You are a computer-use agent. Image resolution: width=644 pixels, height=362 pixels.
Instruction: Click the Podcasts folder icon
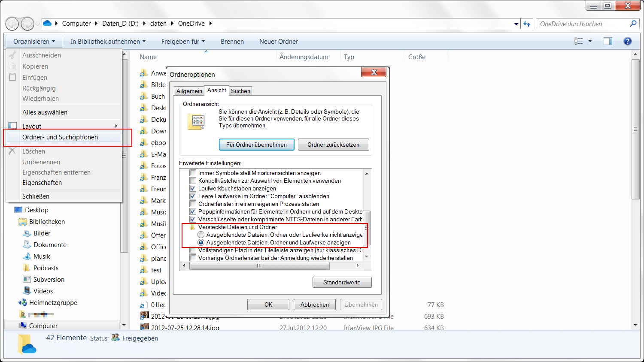tap(27, 268)
